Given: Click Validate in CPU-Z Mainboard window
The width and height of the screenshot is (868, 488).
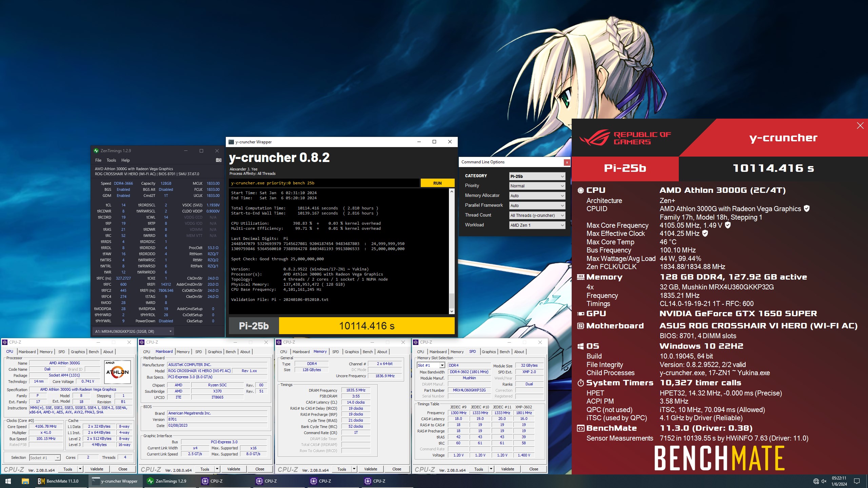Looking at the screenshot, I should click(234, 469).
